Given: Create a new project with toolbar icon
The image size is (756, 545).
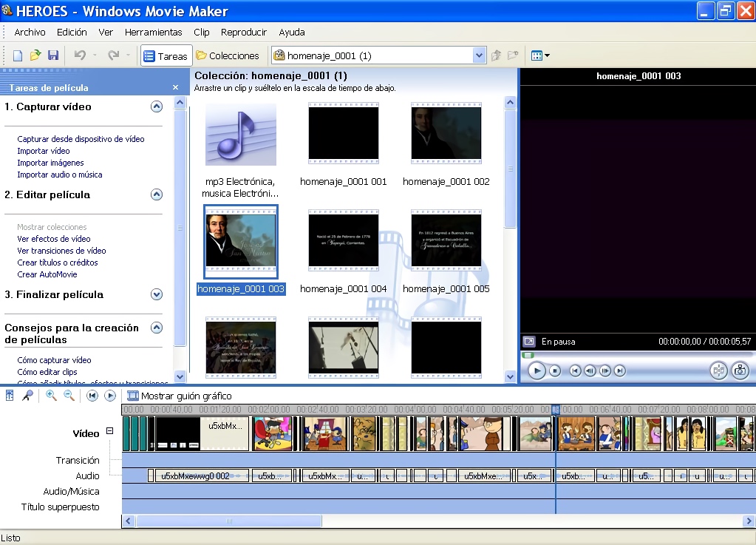Looking at the screenshot, I should click(x=18, y=55).
